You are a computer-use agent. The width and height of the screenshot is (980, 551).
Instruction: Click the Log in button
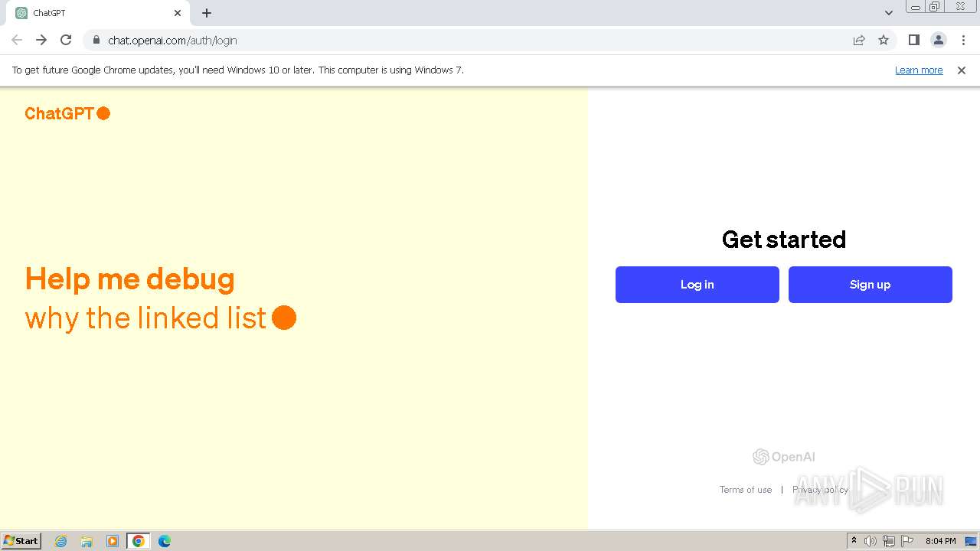point(697,285)
